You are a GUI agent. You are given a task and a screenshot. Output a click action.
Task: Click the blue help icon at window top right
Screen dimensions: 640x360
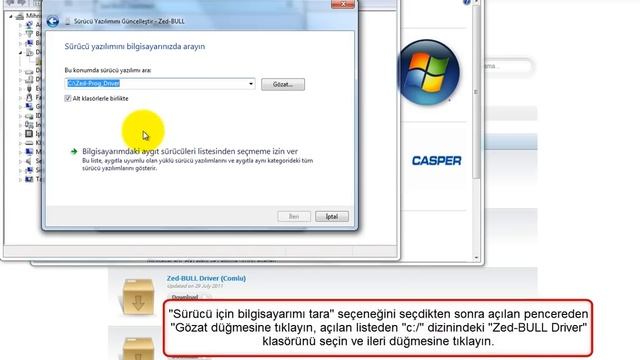tap(467, 2)
